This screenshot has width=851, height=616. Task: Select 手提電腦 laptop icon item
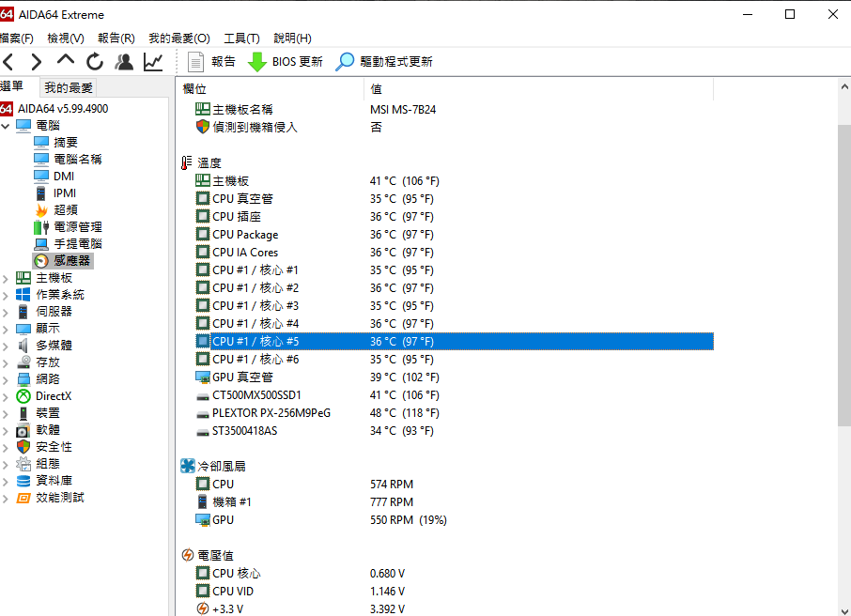tap(41, 244)
